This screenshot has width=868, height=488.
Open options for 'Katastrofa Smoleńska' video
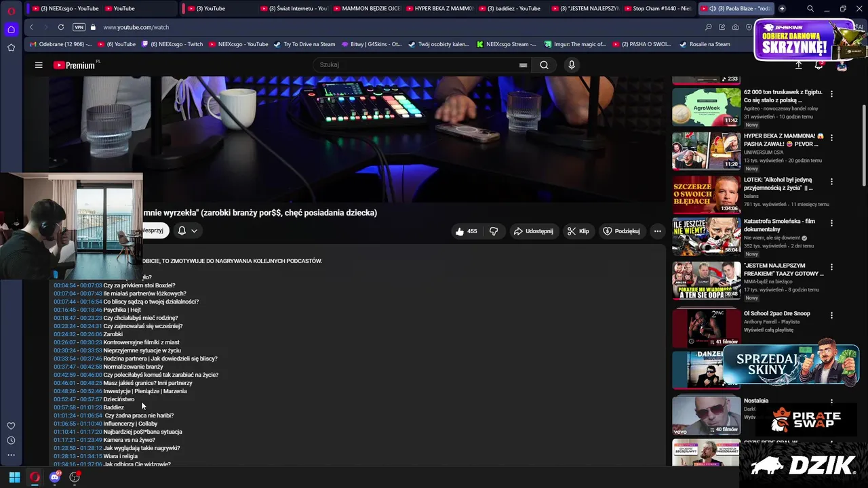click(x=832, y=223)
